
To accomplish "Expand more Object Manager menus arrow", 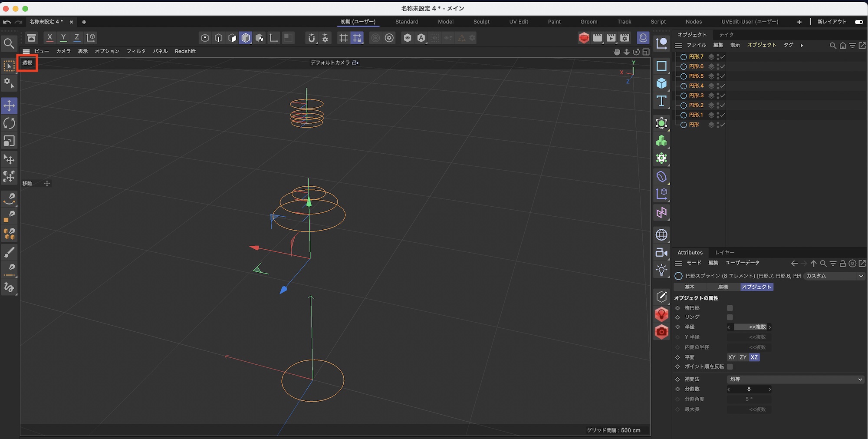I will (802, 45).
